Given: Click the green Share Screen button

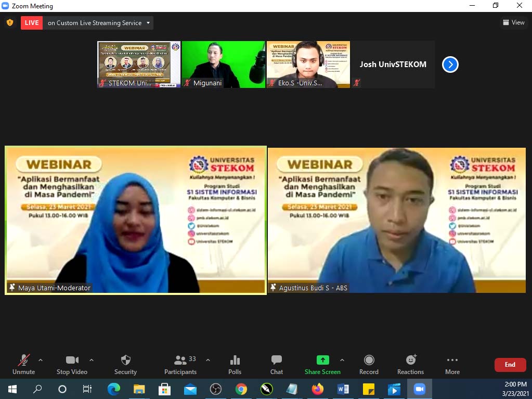Looking at the screenshot, I should 322,365.
